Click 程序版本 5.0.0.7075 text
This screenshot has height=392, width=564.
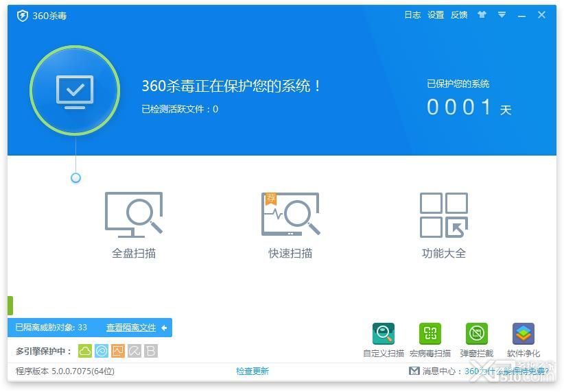tap(65, 371)
